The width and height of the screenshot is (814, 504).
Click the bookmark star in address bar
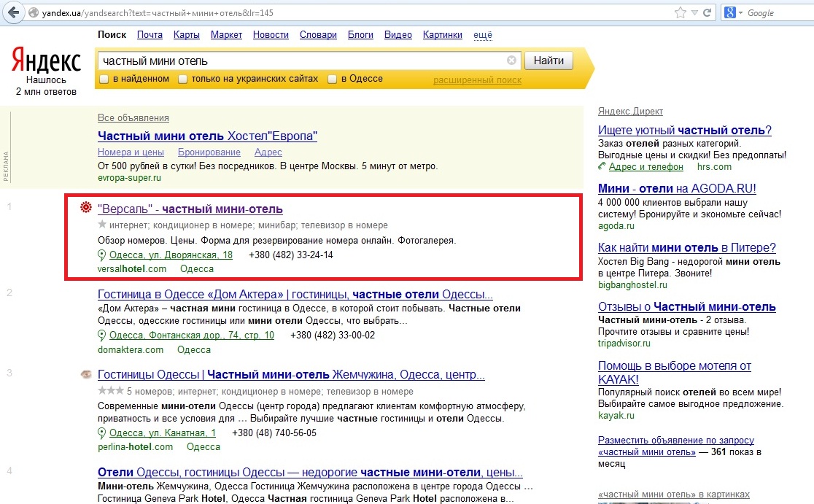pos(681,13)
